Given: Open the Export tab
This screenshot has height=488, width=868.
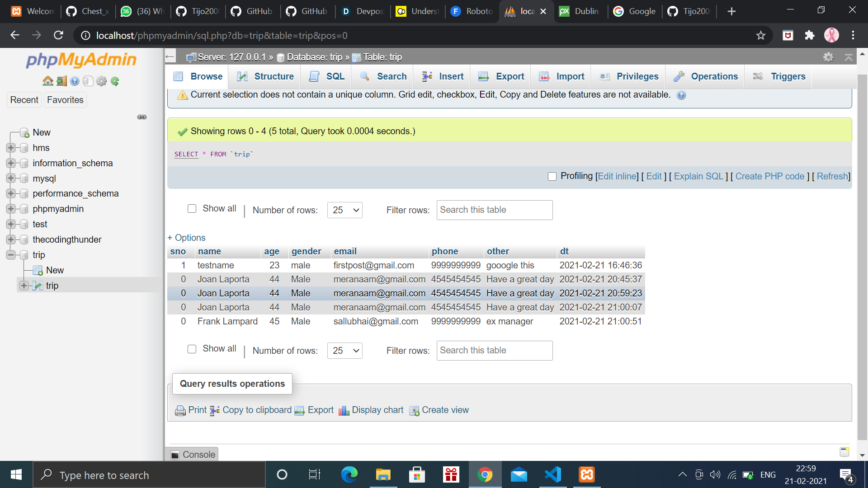Looking at the screenshot, I should click(502, 76).
